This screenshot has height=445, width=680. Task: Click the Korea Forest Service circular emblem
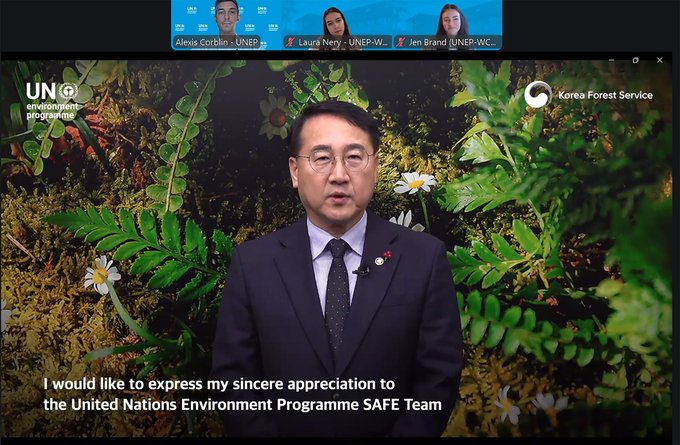pyautogui.click(x=538, y=95)
